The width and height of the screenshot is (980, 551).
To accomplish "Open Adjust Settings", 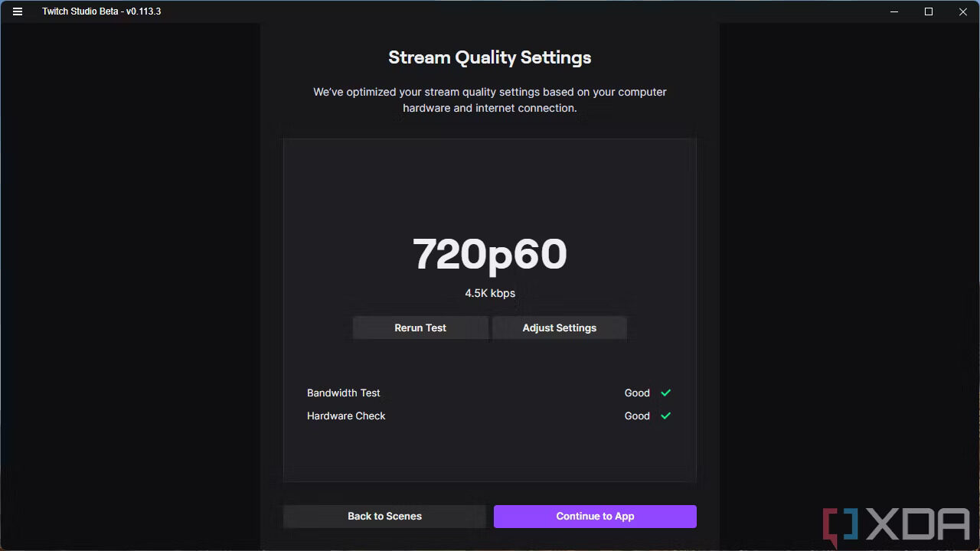I will pyautogui.click(x=560, y=328).
